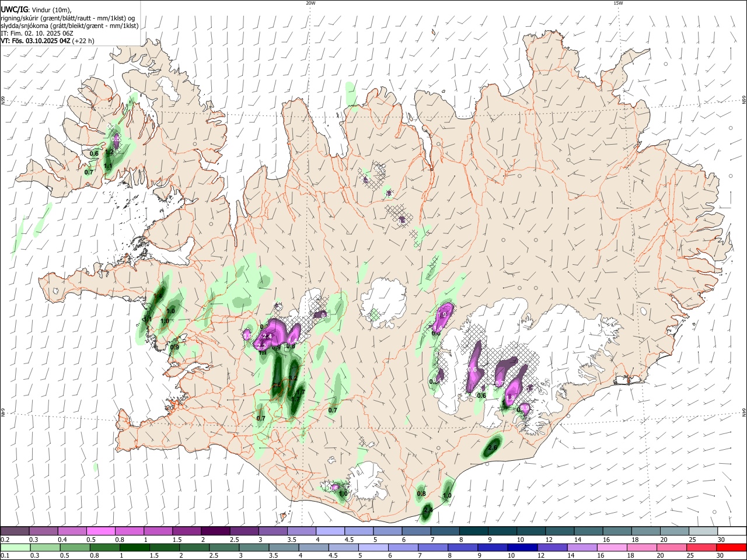Click the darkest purple 2 mm snow swatch
The image size is (747, 560).
(x=215, y=531)
